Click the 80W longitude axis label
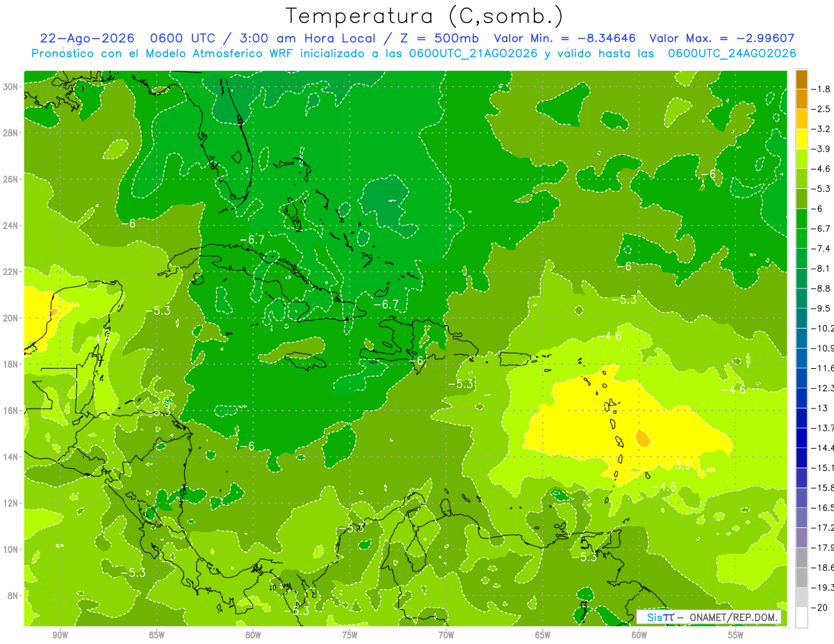Screen dimensions: 834x644 coord(253,635)
